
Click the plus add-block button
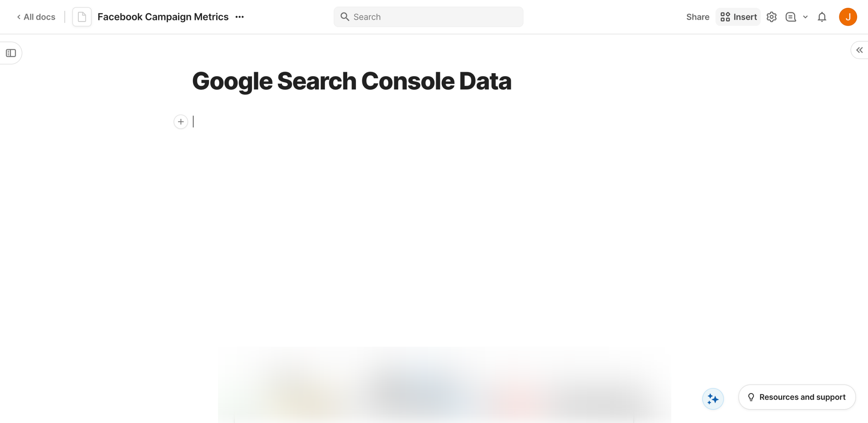[x=181, y=122]
